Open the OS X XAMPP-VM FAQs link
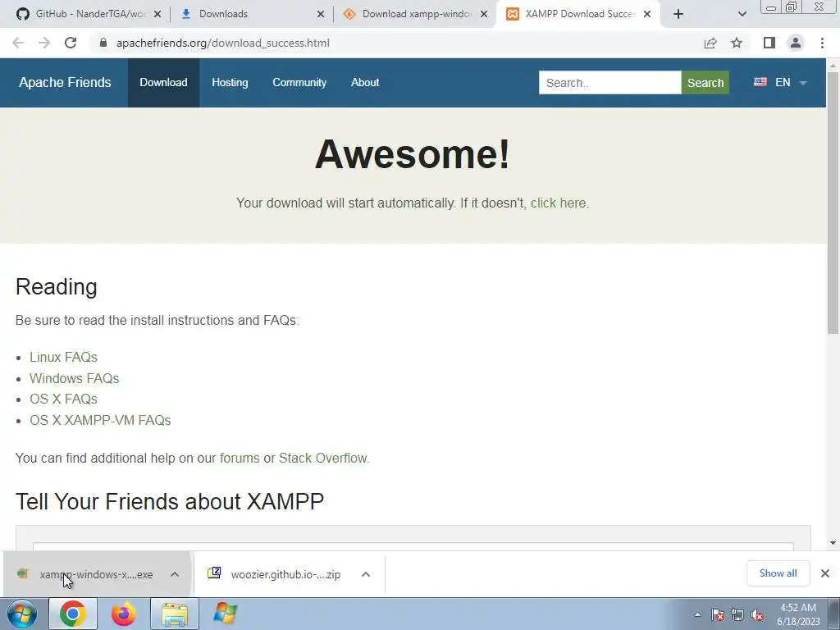840x630 pixels. pos(100,421)
